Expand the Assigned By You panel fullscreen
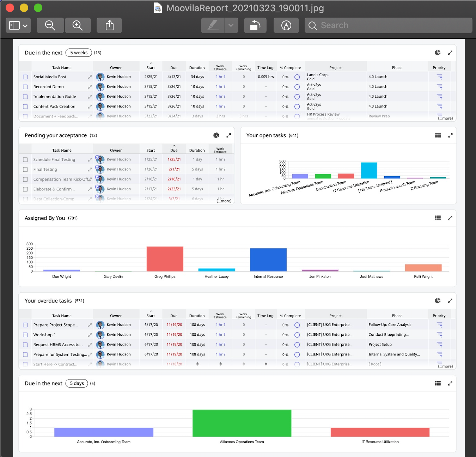Screen dimensions: 476x457 pyautogui.click(x=450, y=218)
